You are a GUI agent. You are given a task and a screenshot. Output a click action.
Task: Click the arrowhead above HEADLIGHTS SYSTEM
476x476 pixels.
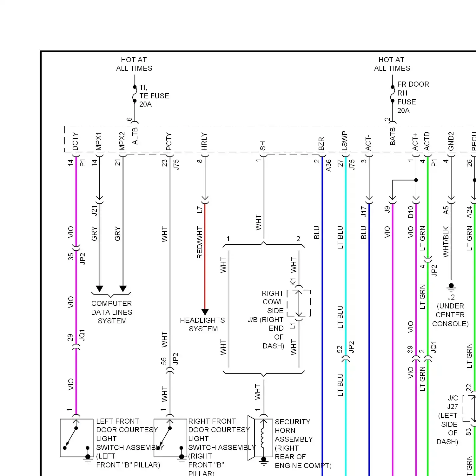pos(205,312)
